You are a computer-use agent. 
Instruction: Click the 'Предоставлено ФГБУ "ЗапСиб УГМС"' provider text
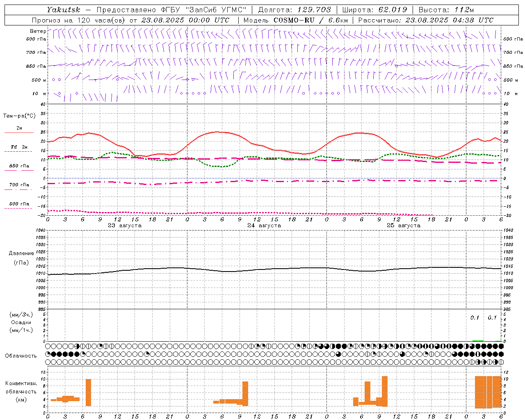(x=171, y=10)
